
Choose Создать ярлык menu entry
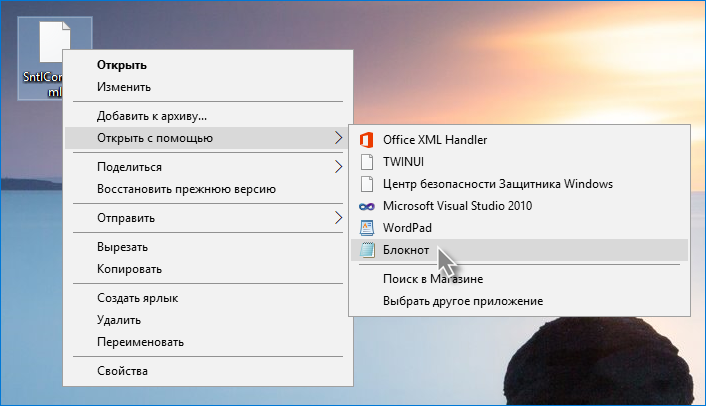pyautogui.click(x=208, y=298)
